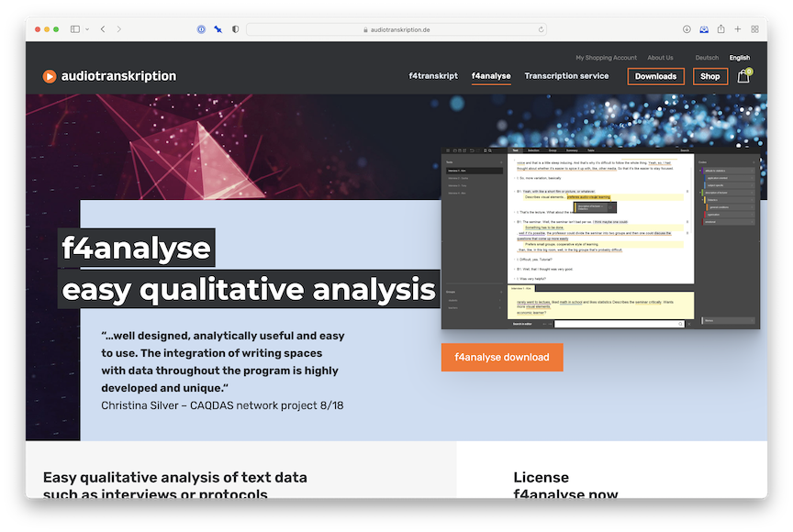Click the 'f4analyse' hero heading
The width and height of the screenshot is (793, 532).
136,248
